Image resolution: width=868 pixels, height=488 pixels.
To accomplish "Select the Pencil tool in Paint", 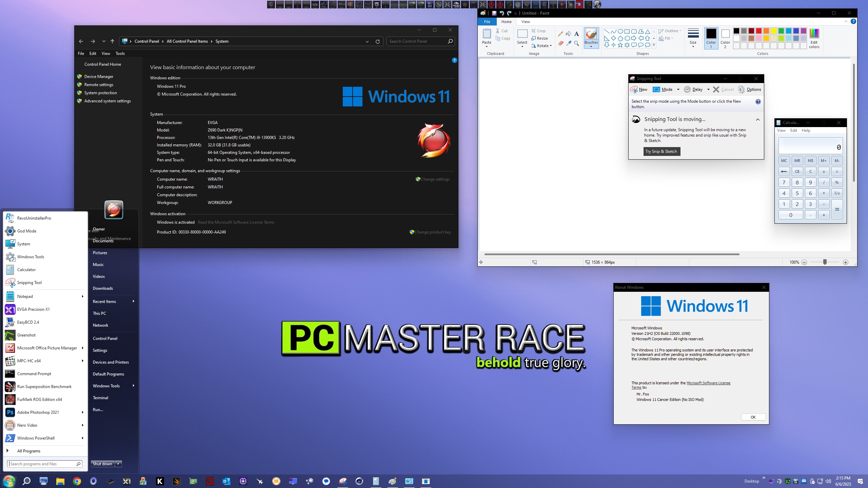I will tap(560, 34).
